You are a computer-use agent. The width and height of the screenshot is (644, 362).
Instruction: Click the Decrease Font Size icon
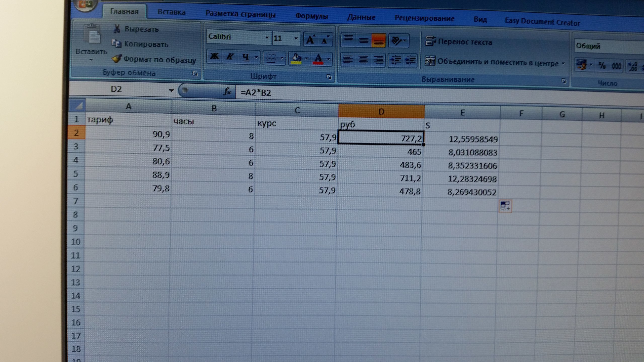coord(325,40)
